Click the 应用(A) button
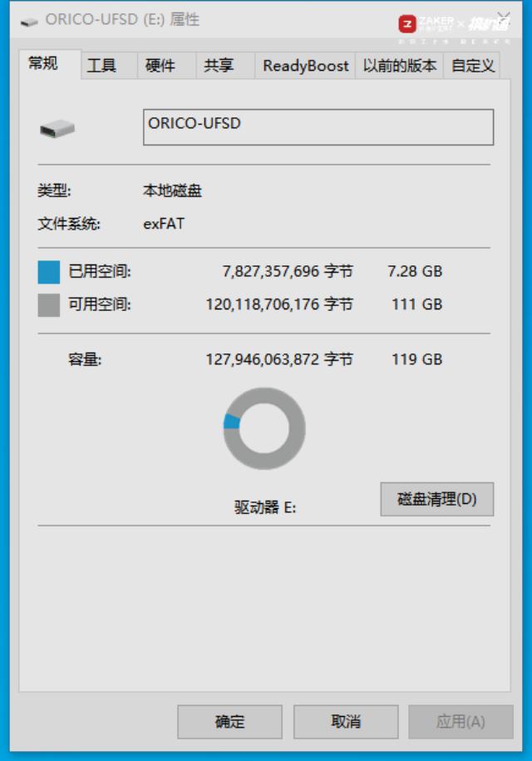Image resolution: width=532 pixels, height=761 pixels. coord(461,722)
